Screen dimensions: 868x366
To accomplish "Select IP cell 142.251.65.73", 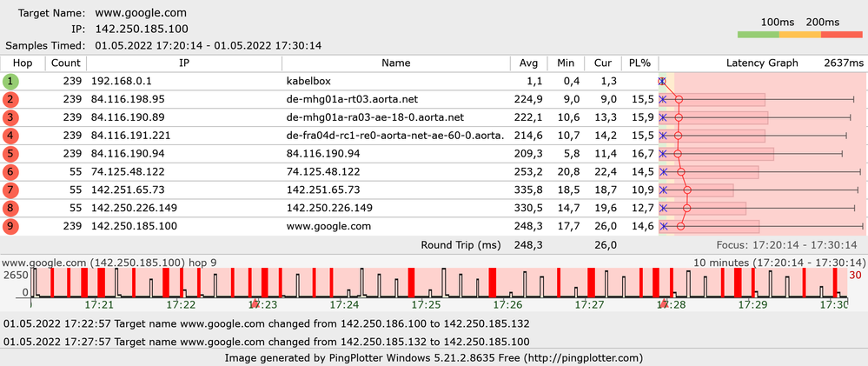I will click(x=128, y=190).
